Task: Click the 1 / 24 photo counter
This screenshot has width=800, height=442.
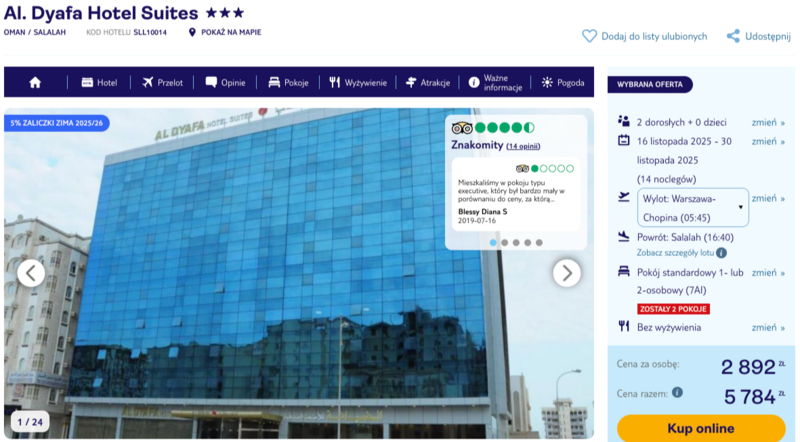Action: [x=30, y=422]
